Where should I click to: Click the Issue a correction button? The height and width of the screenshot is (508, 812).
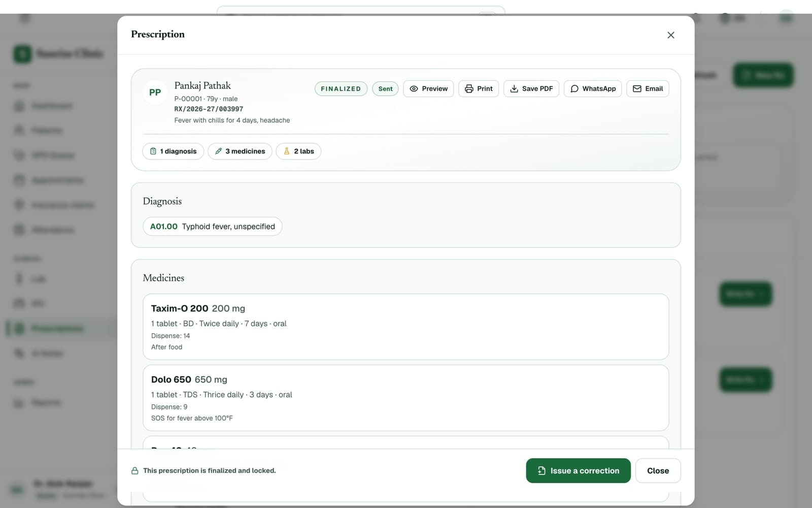pos(578,471)
